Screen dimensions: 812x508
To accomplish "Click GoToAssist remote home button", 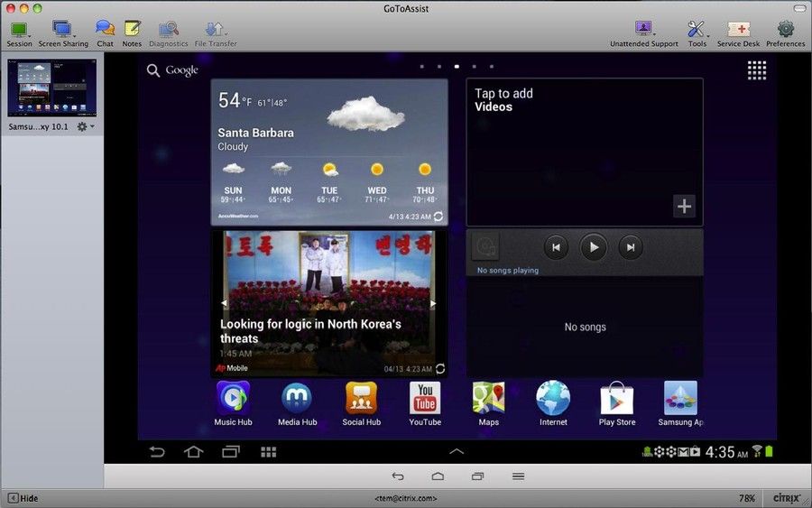I will pos(438,476).
